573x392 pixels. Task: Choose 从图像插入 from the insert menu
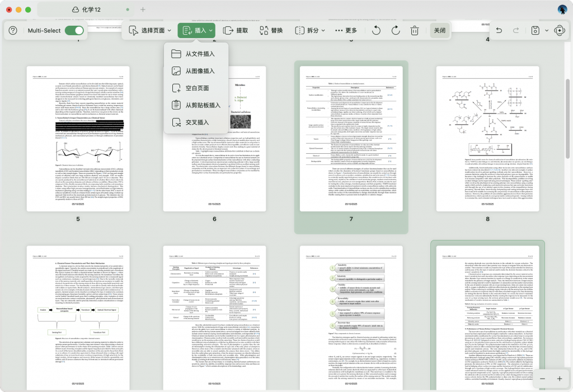click(196, 71)
